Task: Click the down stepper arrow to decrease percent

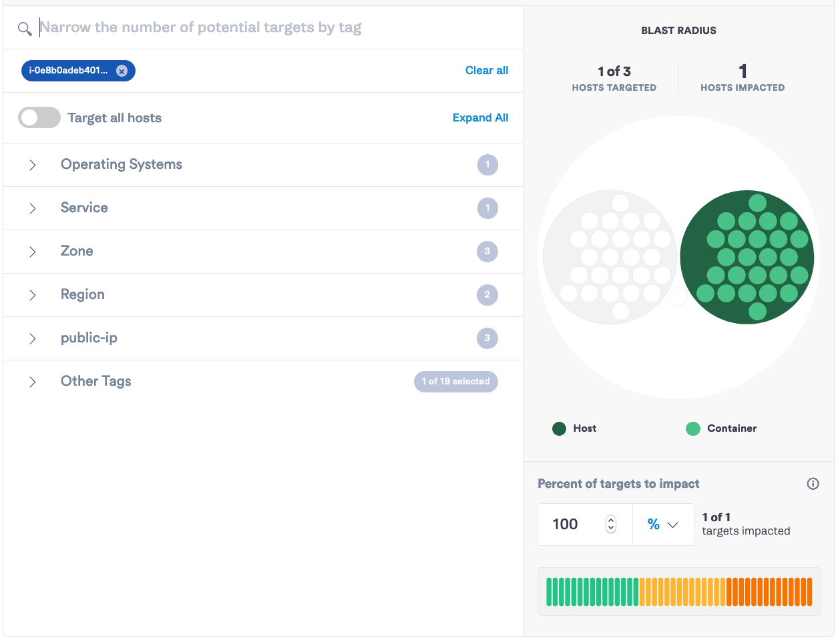Action: click(x=610, y=528)
